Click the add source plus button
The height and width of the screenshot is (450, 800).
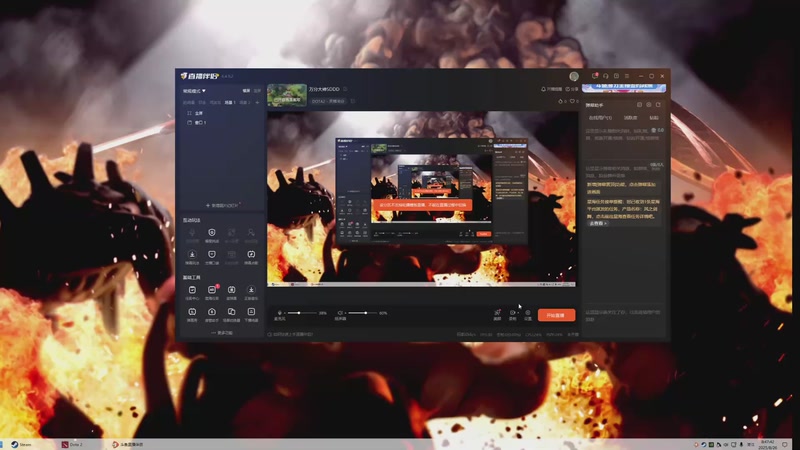pos(222,206)
